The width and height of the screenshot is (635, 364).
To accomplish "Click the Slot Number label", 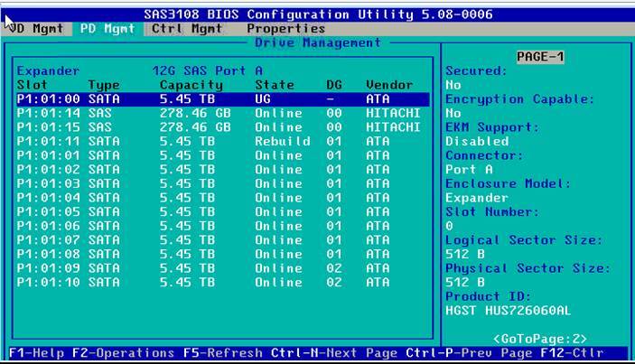I will pyautogui.click(x=492, y=211).
